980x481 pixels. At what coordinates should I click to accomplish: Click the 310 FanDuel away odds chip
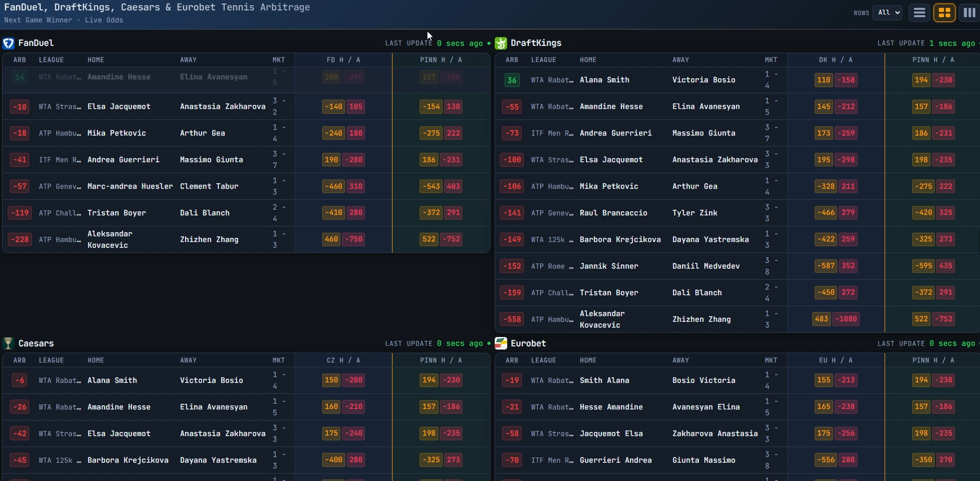click(x=356, y=186)
